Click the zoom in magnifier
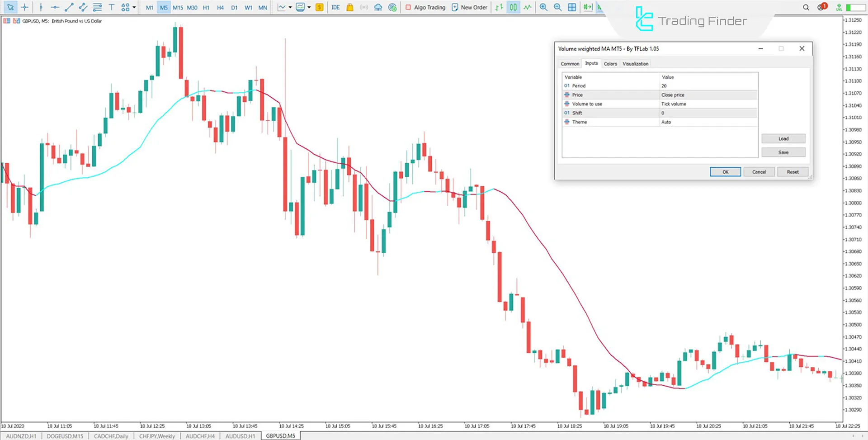 click(x=543, y=7)
